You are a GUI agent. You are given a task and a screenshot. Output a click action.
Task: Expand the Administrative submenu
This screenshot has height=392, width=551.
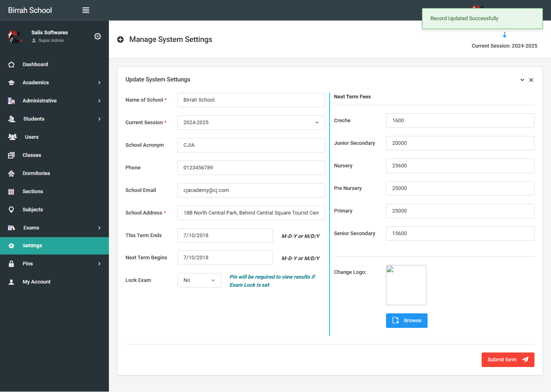(99, 101)
